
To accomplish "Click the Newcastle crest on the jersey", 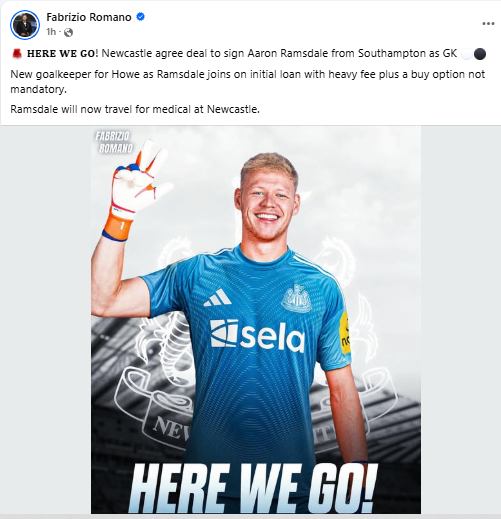I will [x=296, y=299].
